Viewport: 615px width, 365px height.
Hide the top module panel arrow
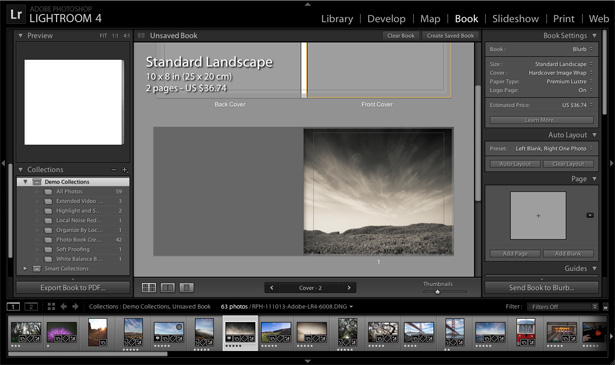point(308,4)
